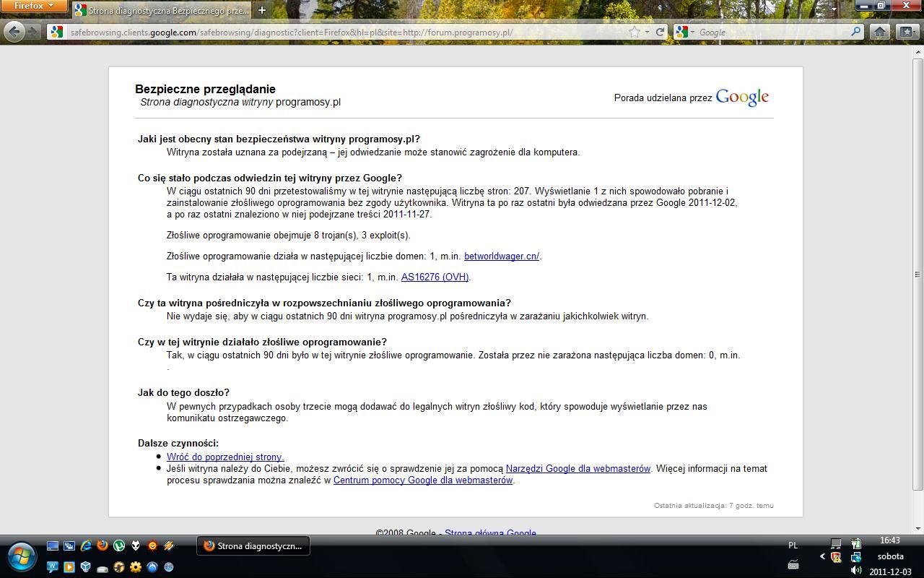
Task: Click the site identity favicon in address bar
Action: click(57, 32)
